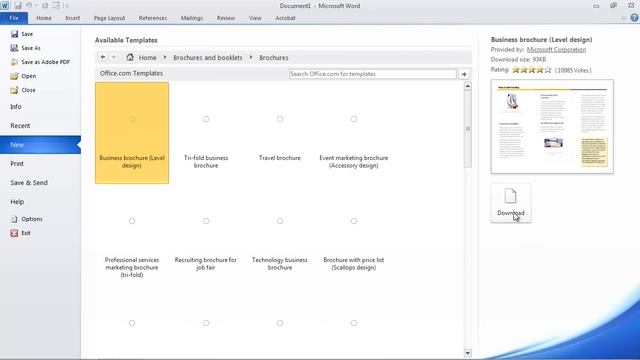Click the templates scrollbar down arrow
The image size is (640, 360).
tap(468, 353)
